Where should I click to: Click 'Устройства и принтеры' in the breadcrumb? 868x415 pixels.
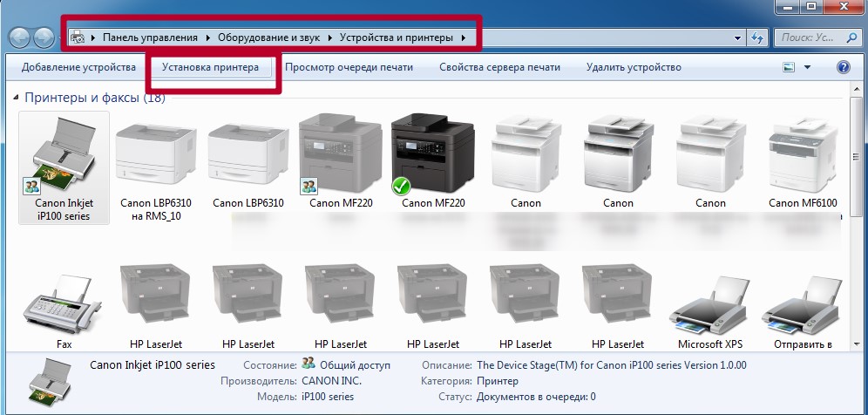[397, 37]
